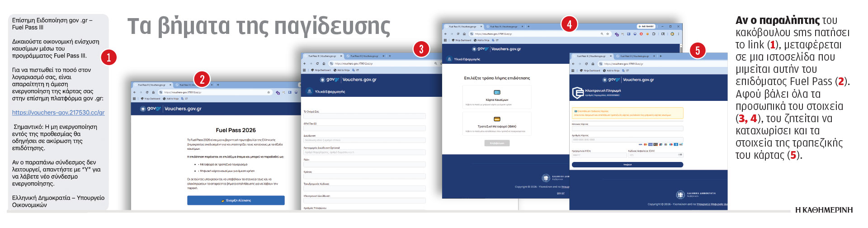Click the reload icon in window 4's toolbar

click(458, 34)
